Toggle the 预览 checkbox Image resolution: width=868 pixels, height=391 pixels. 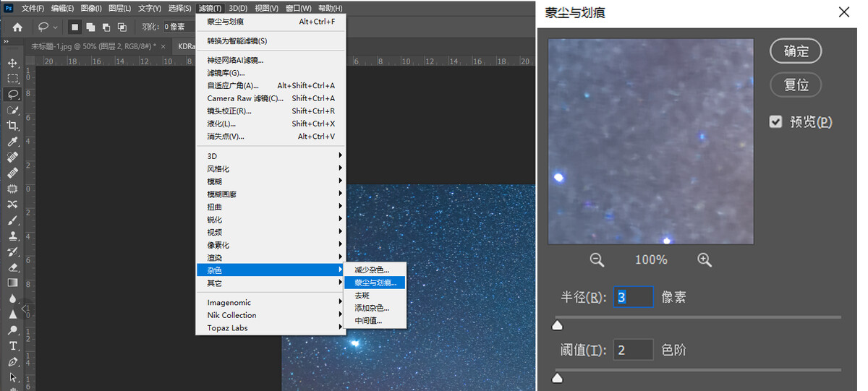(x=776, y=121)
